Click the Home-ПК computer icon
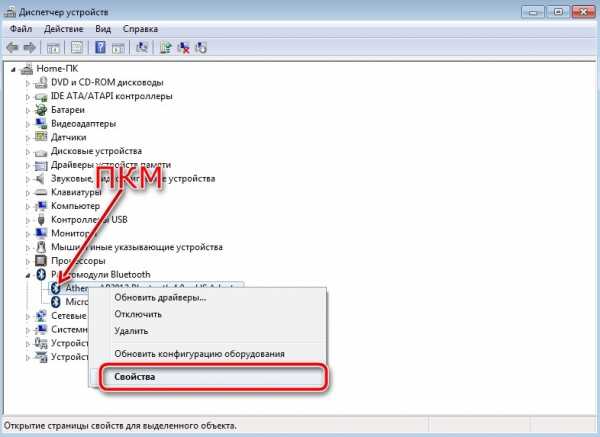The image size is (600, 437). coord(26,69)
